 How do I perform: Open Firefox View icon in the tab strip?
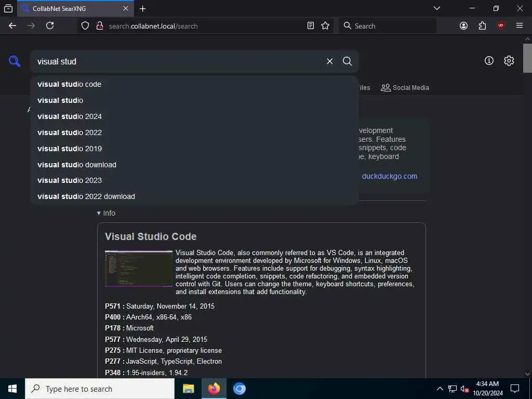click(8, 8)
